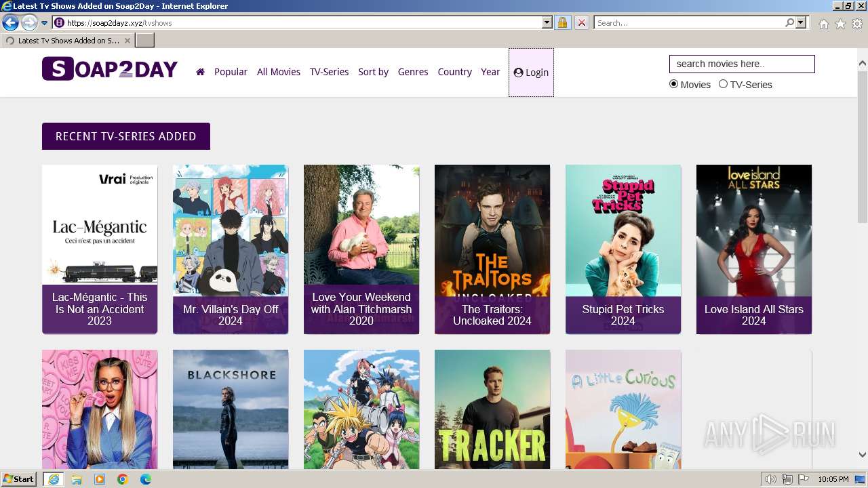Click the network tray icon
Viewport: 868px width, 488px height.
click(x=787, y=479)
